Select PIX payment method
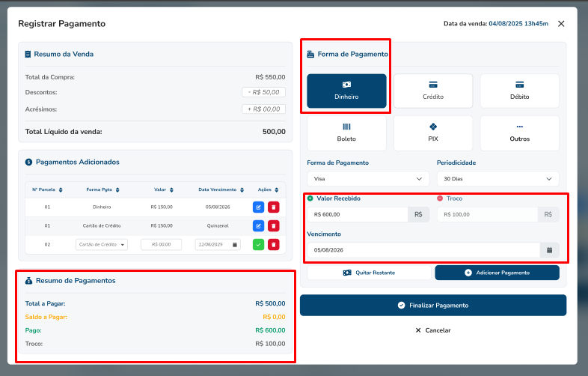588x376 pixels. 433,133
